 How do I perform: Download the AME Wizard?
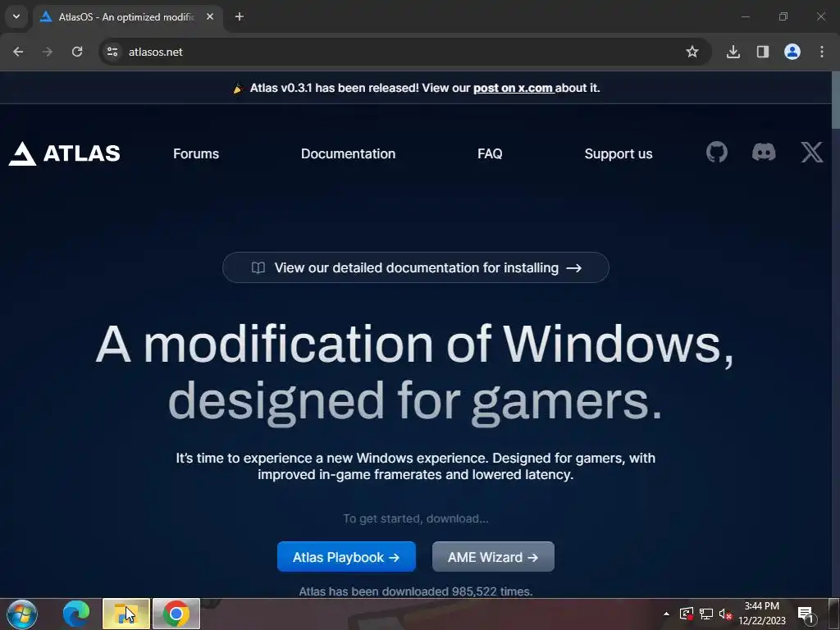tap(493, 557)
